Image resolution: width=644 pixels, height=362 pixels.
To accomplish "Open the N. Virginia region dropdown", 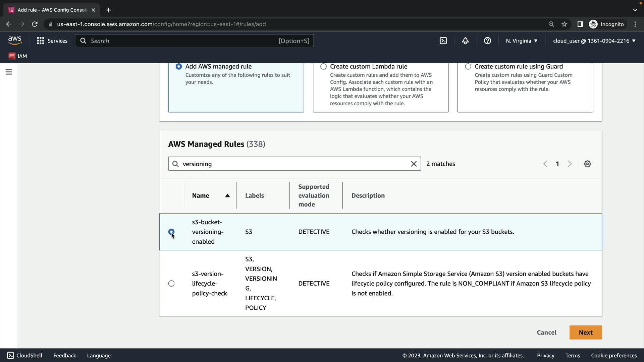I will [x=522, y=41].
